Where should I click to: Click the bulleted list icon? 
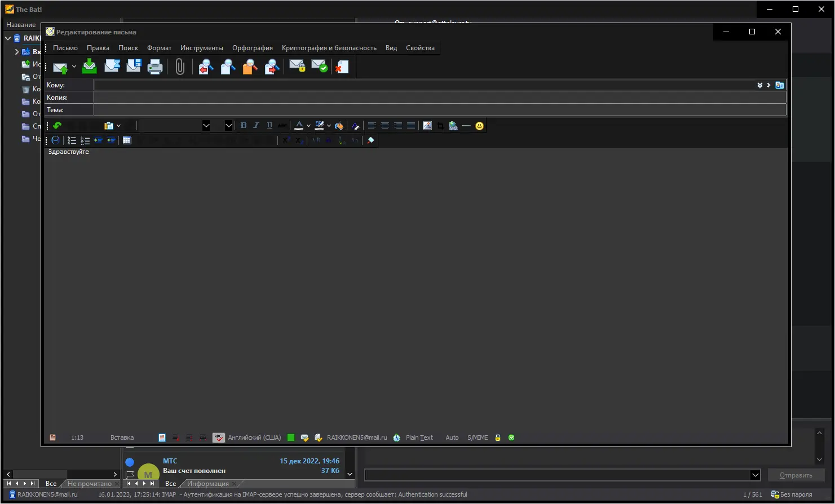tap(72, 140)
